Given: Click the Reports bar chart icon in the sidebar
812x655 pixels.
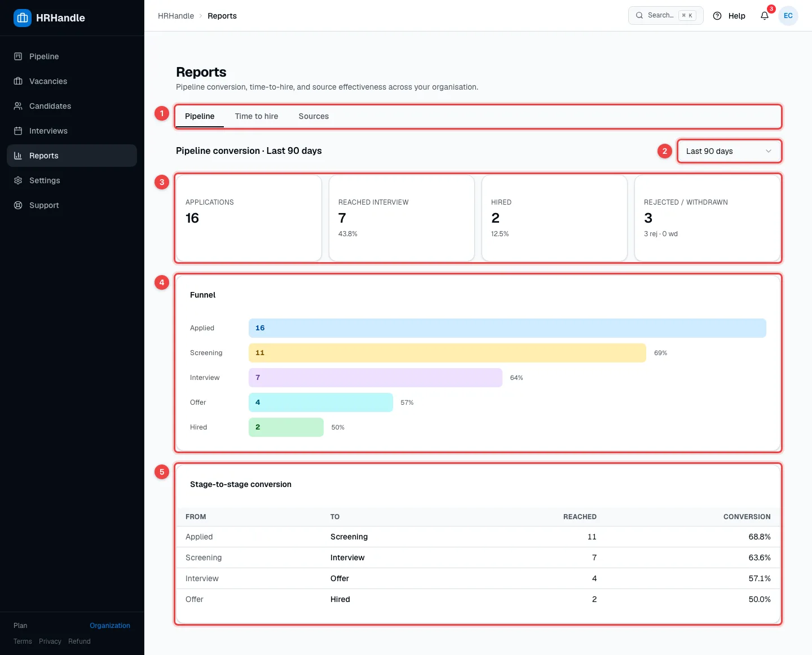Looking at the screenshot, I should point(18,156).
